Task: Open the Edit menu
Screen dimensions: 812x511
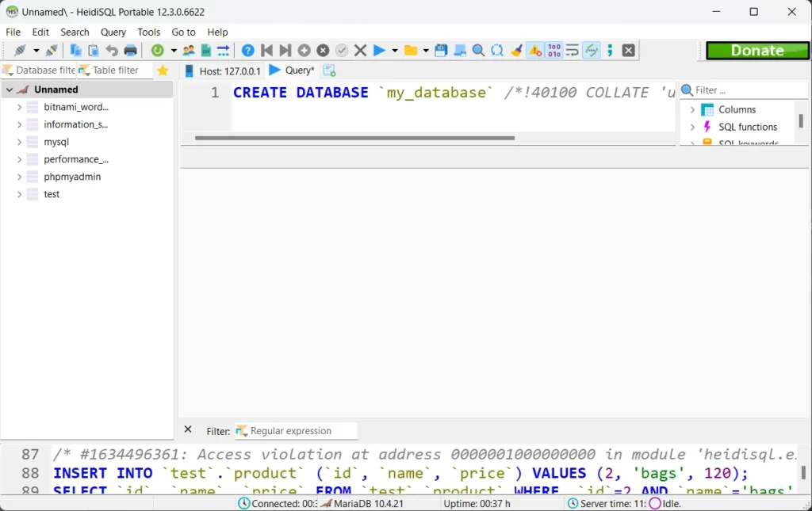Action: point(40,32)
